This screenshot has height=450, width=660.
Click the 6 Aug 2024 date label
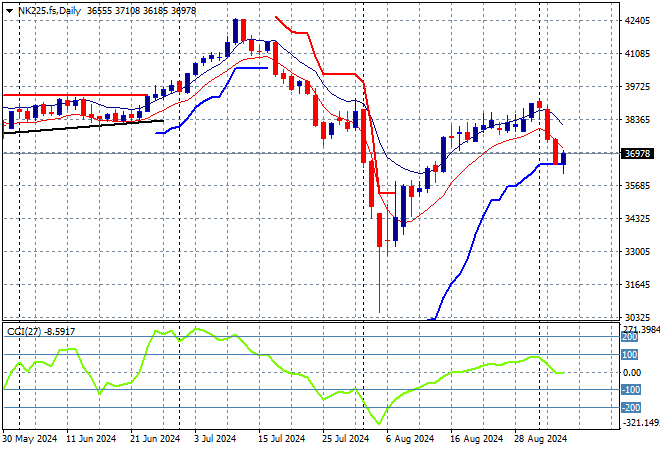(410, 439)
